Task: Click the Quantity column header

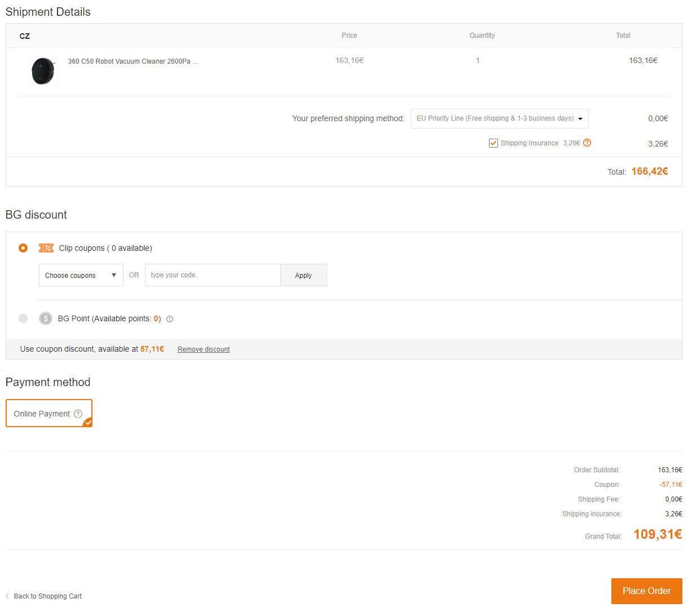Action: pos(482,36)
